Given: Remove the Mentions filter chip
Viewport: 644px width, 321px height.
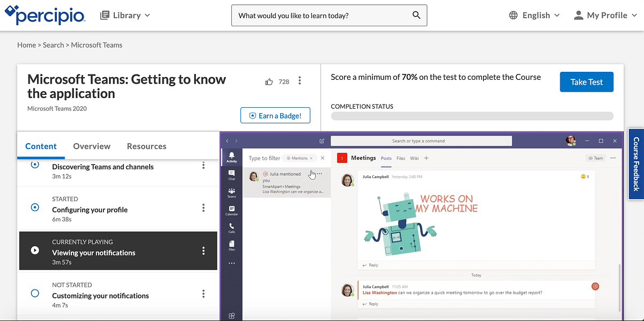Looking at the screenshot, I should pyautogui.click(x=311, y=158).
